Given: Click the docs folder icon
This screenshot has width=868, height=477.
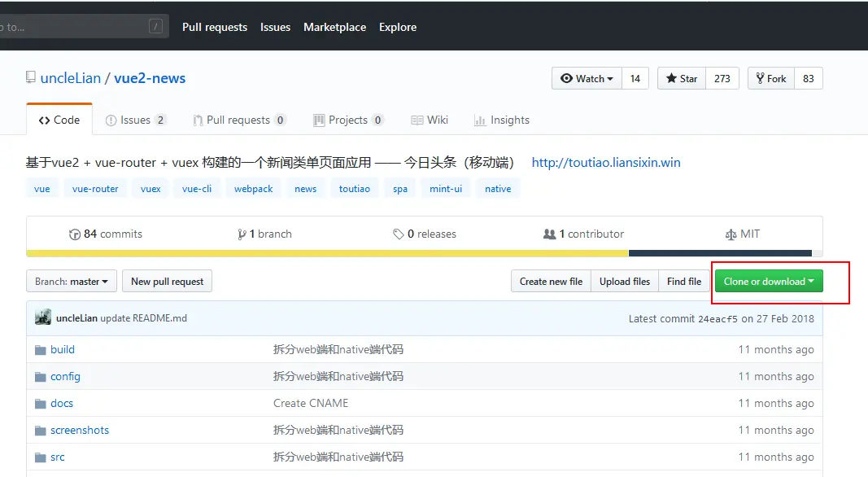Looking at the screenshot, I should [x=41, y=404].
